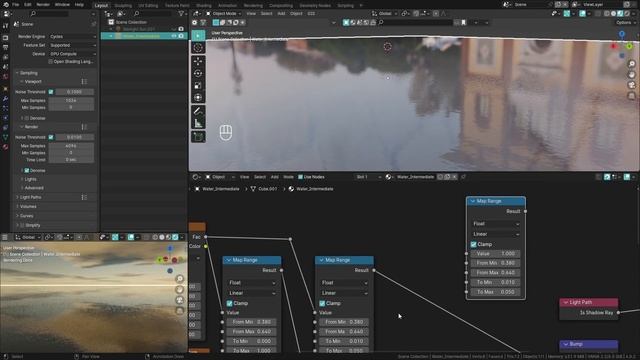This screenshot has width=640, height=360.
Task: Open the Window menu
Action: [62, 4]
